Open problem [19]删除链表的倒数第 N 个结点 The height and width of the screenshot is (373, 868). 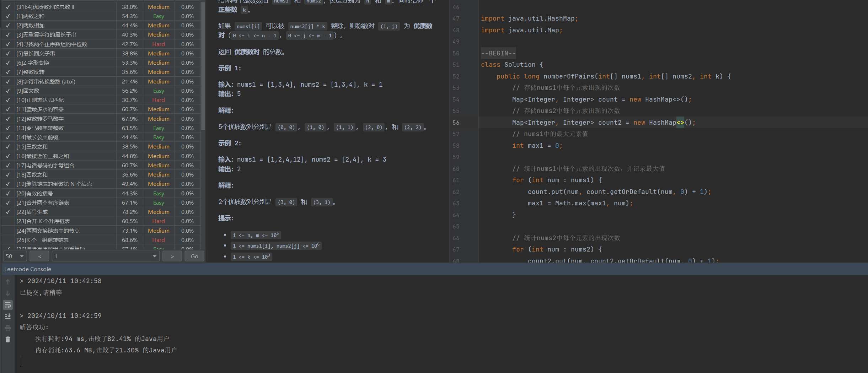tap(54, 184)
